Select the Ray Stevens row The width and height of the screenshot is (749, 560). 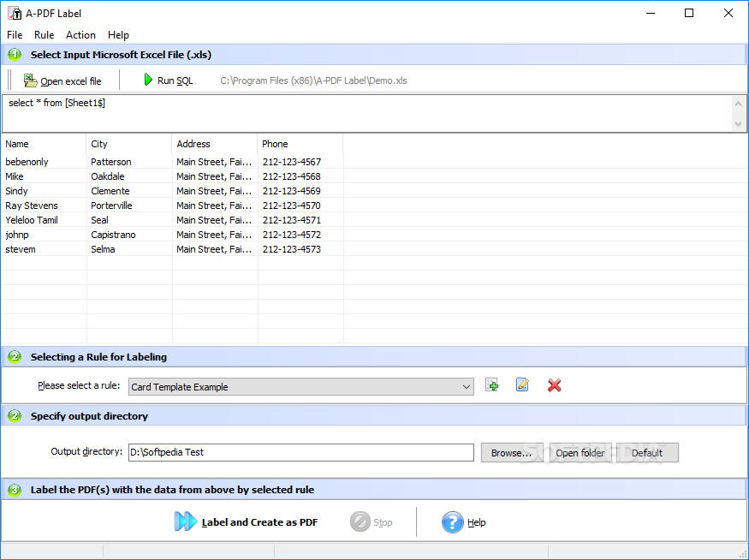coord(172,206)
